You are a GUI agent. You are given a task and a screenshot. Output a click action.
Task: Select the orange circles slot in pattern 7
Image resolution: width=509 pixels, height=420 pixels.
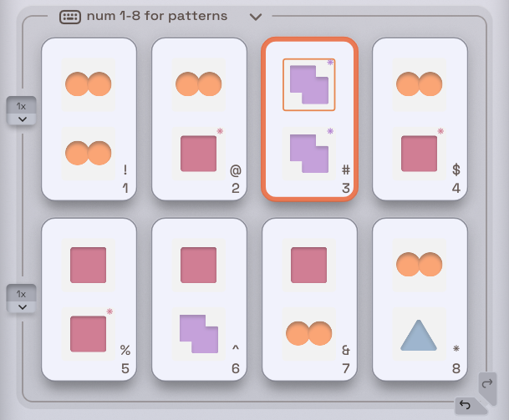(x=309, y=334)
